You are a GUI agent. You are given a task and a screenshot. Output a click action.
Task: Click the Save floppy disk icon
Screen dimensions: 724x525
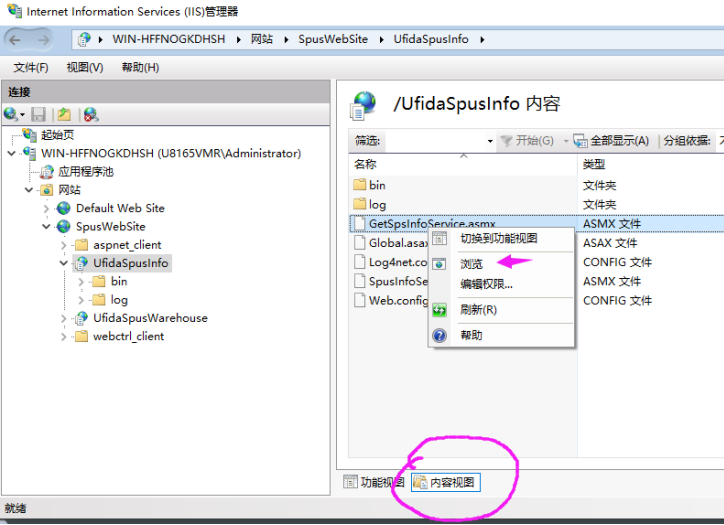click(x=38, y=115)
